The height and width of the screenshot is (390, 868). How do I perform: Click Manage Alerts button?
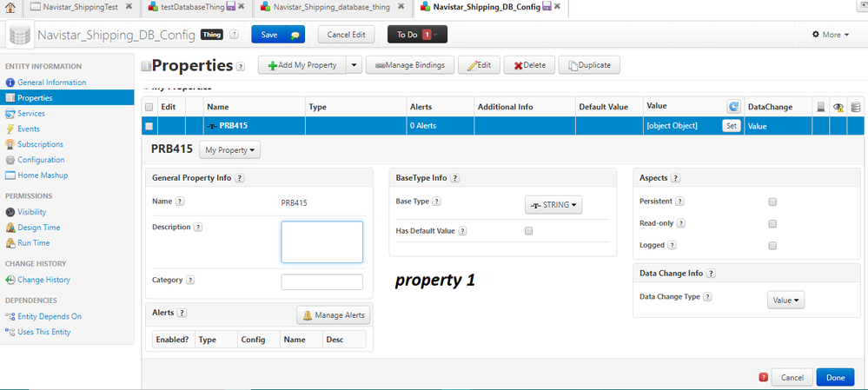click(x=334, y=315)
